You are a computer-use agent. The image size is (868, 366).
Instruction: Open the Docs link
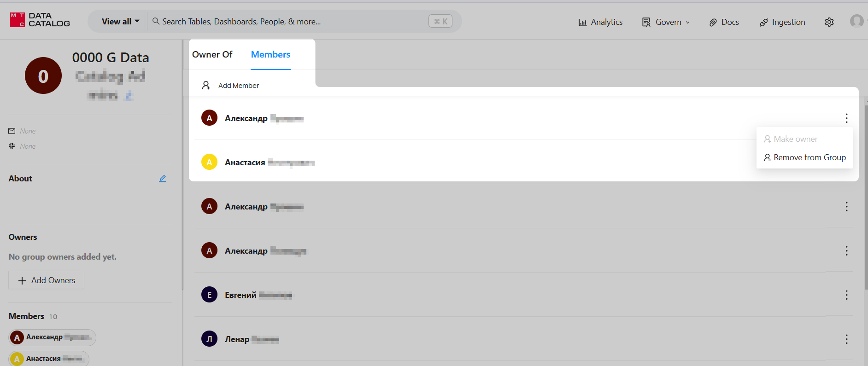(x=724, y=22)
